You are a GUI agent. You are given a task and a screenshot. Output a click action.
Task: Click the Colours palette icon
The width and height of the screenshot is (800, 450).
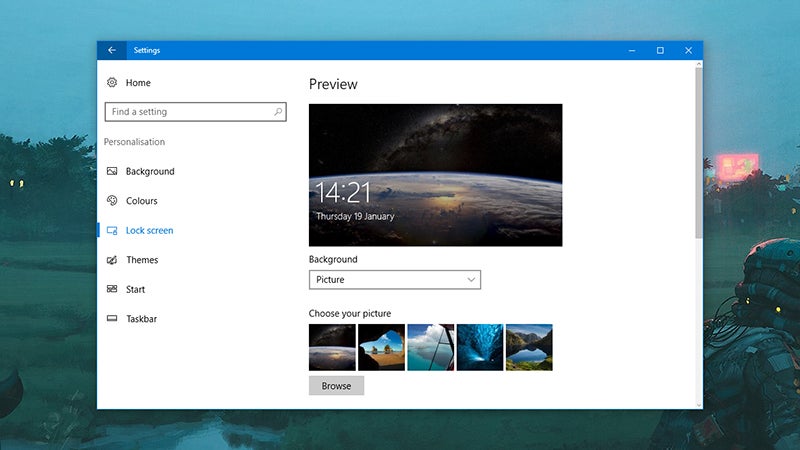[x=112, y=201]
